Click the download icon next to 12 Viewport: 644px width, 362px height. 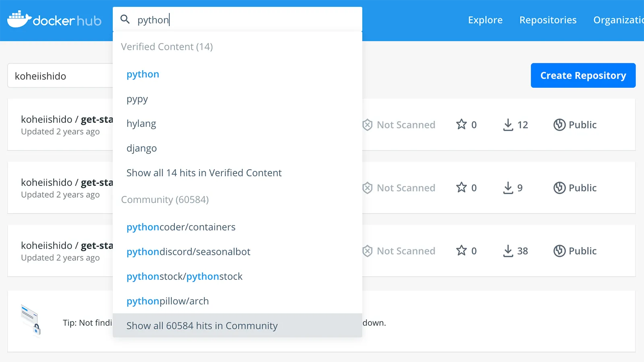(508, 125)
